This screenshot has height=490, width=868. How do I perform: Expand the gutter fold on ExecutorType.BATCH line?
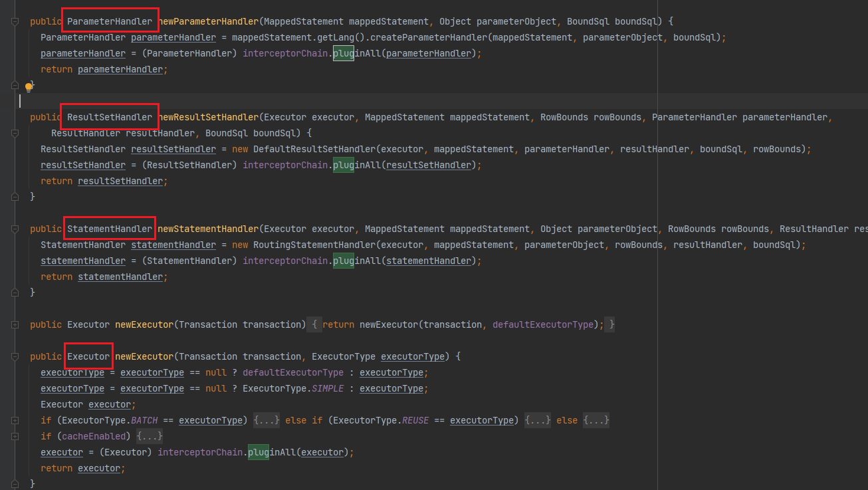(15, 420)
